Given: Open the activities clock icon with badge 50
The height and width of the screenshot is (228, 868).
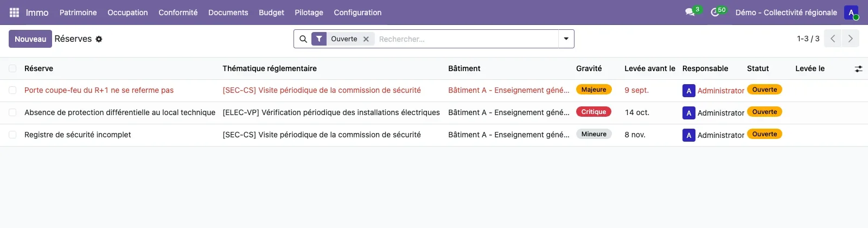Looking at the screenshot, I should pos(715,12).
